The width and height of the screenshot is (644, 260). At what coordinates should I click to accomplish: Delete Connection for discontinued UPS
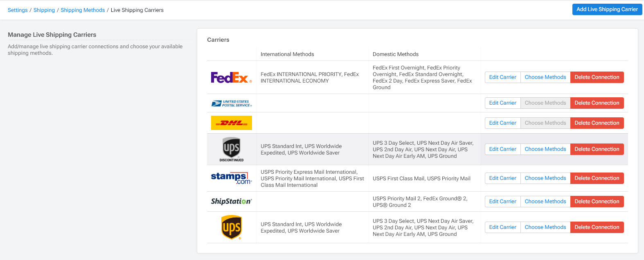coord(597,149)
